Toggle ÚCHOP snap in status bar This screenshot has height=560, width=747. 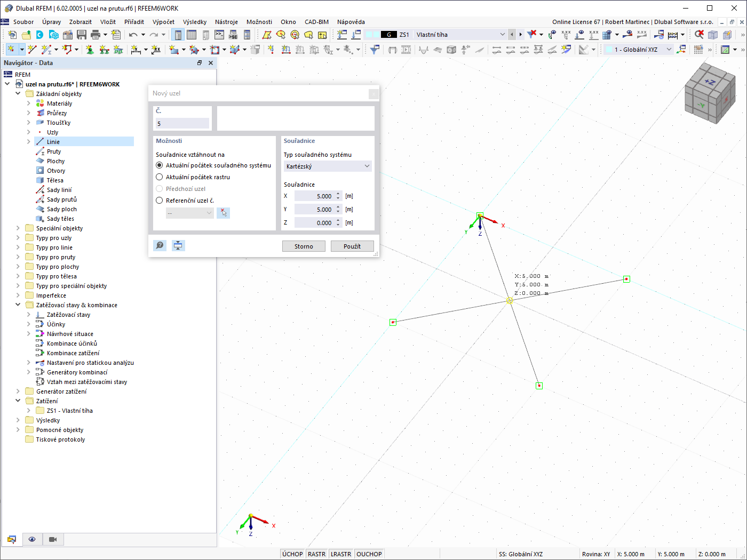(x=292, y=554)
